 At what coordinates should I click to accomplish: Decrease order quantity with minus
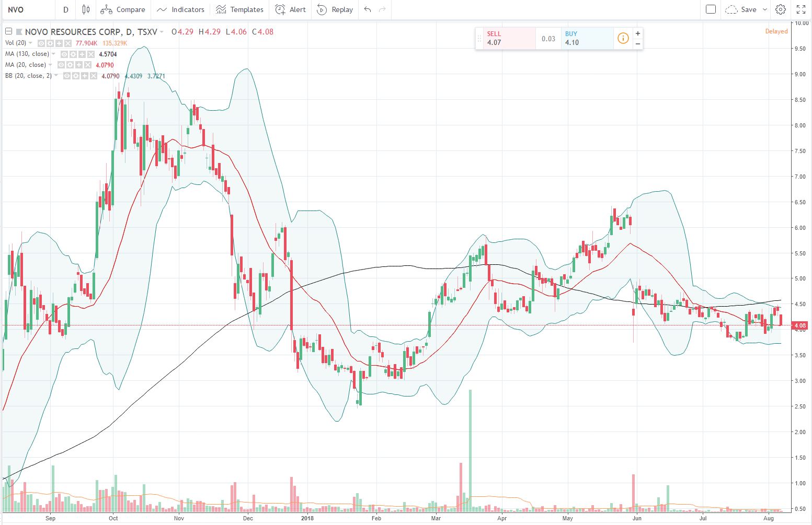tap(638, 43)
